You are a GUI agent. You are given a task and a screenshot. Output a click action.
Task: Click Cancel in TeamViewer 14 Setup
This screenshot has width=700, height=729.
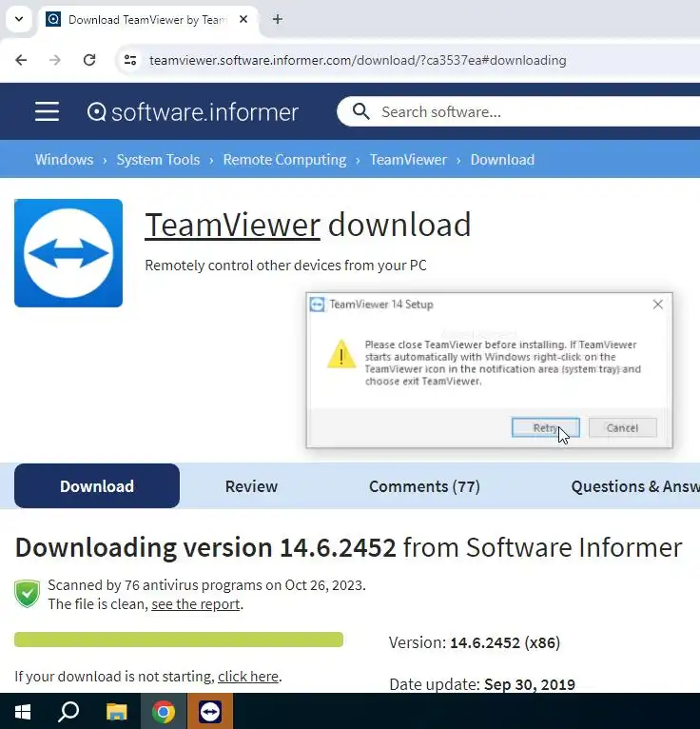622,427
